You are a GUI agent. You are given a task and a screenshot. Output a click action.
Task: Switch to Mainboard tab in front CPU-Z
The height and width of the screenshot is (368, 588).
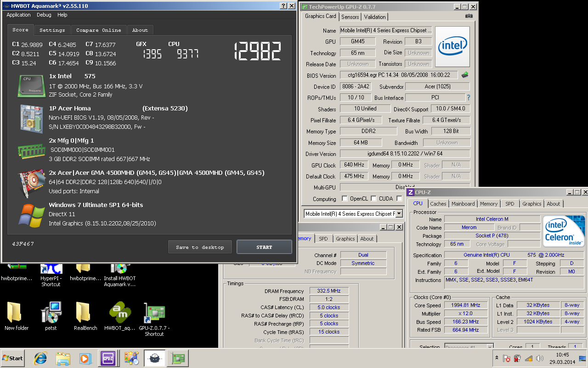[x=463, y=204]
